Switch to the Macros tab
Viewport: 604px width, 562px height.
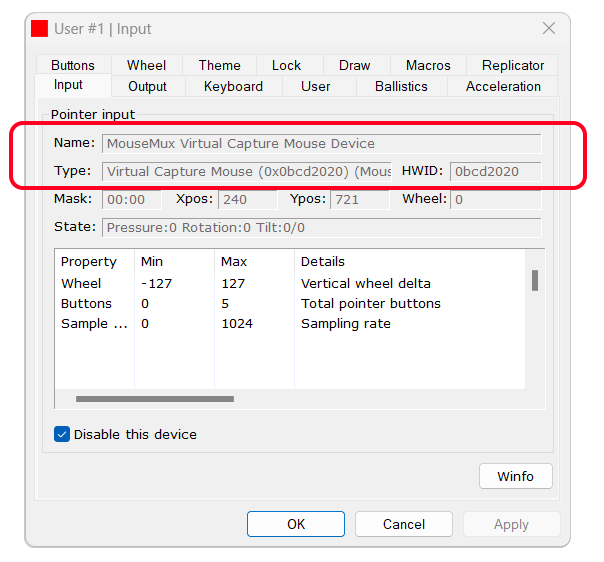428,65
